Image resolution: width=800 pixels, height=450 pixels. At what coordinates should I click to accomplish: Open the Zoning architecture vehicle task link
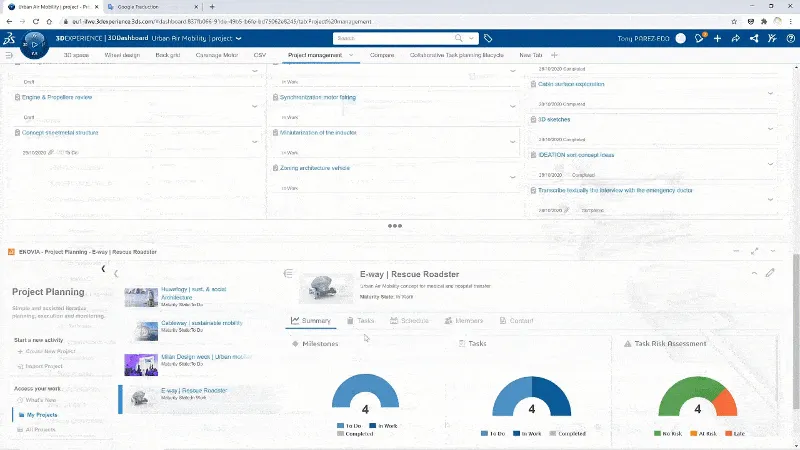coord(314,168)
